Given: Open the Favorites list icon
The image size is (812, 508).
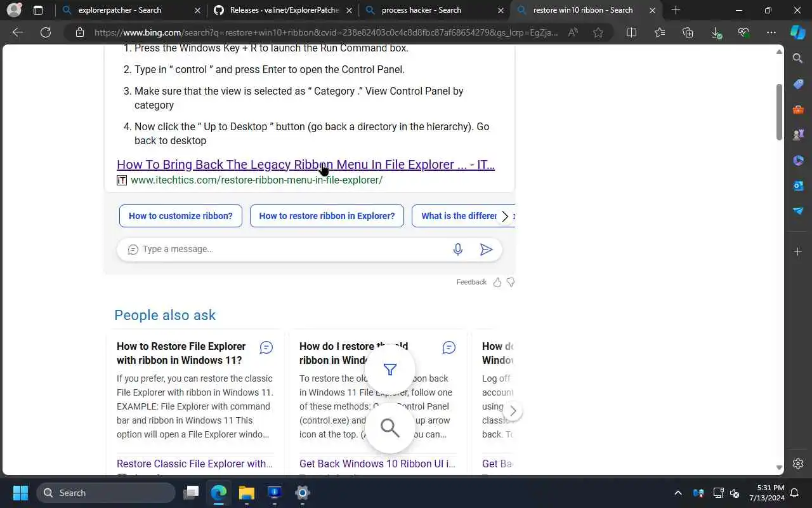Looking at the screenshot, I should (x=660, y=32).
